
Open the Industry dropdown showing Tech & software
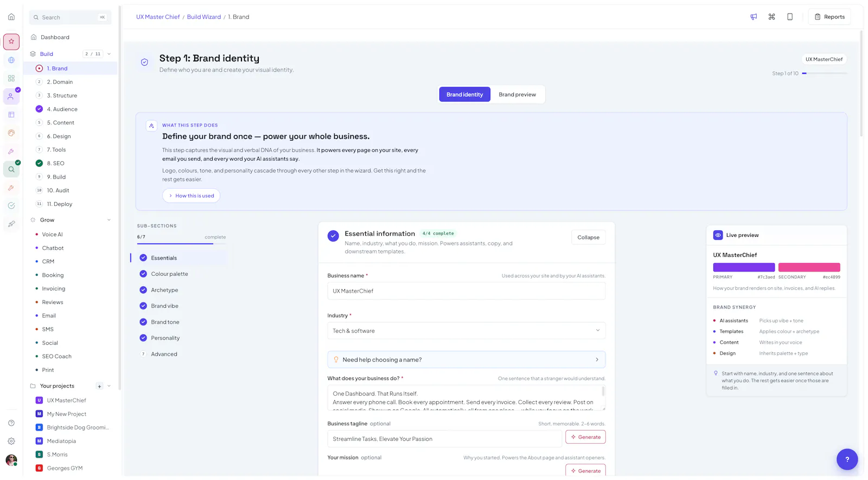pyautogui.click(x=466, y=331)
